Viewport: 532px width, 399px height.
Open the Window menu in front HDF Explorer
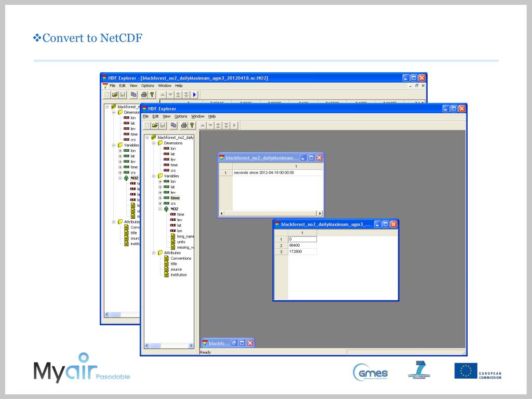pyautogui.click(x=197, y=116)
